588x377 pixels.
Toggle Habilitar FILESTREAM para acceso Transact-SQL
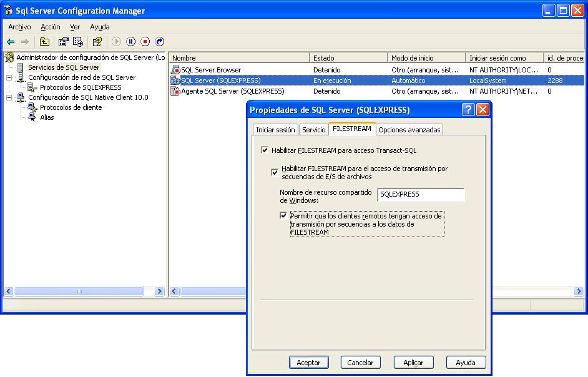(265, 150)
